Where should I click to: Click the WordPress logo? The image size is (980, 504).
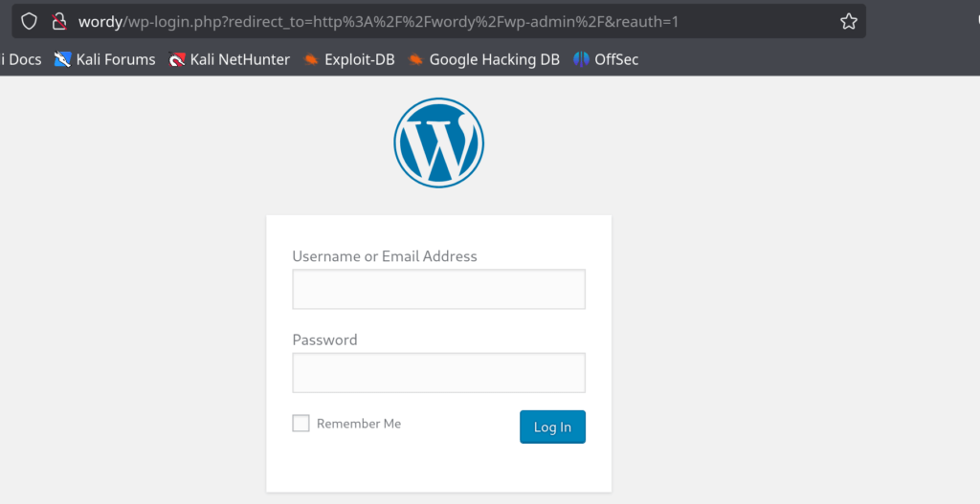438,142
